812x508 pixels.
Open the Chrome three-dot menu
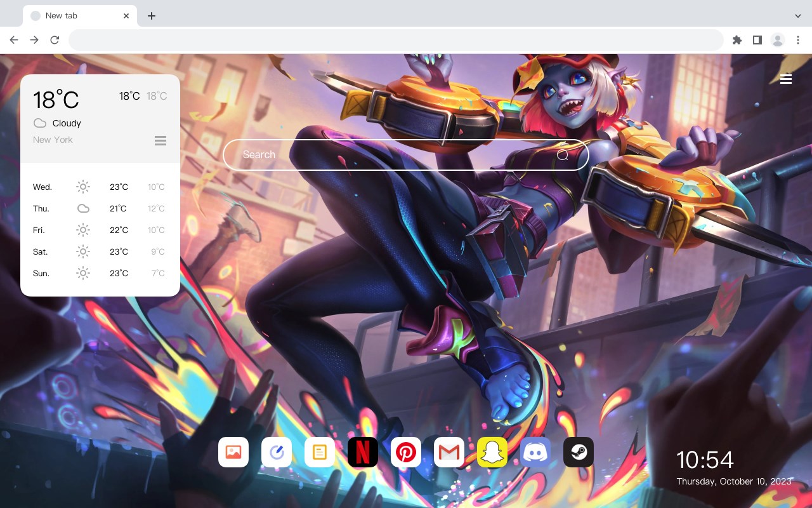798,40
